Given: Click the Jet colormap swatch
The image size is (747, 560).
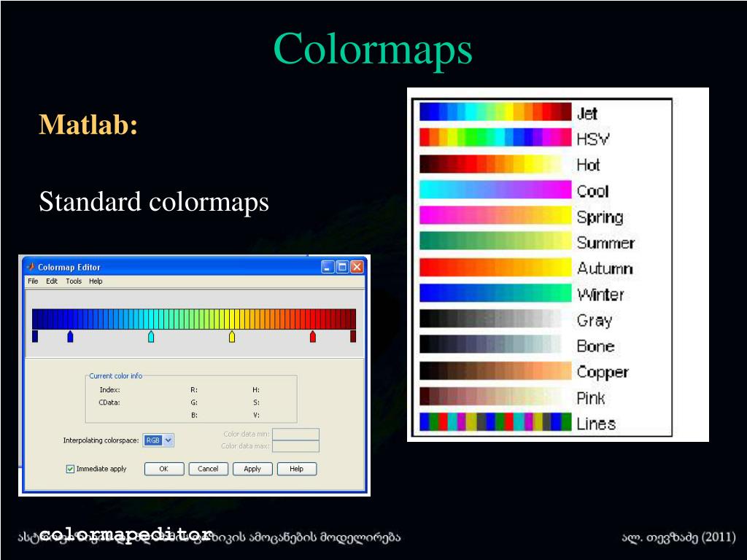Looking at the screenshot, I should tap(495, 112).
